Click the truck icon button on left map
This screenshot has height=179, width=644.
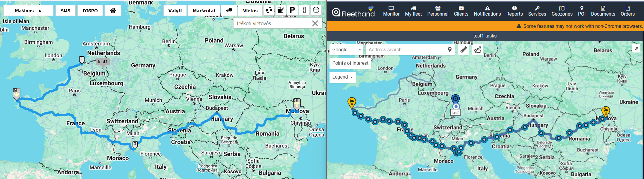(x=229, y=10)
